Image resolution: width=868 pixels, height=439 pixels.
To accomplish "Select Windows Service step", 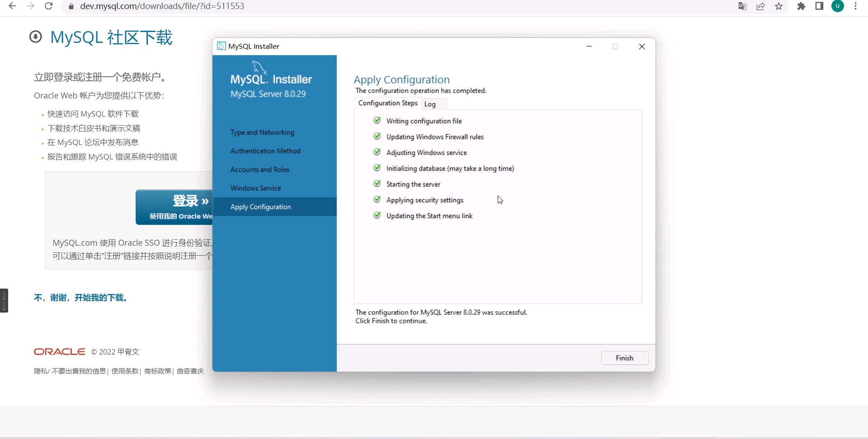I will 256,188.
